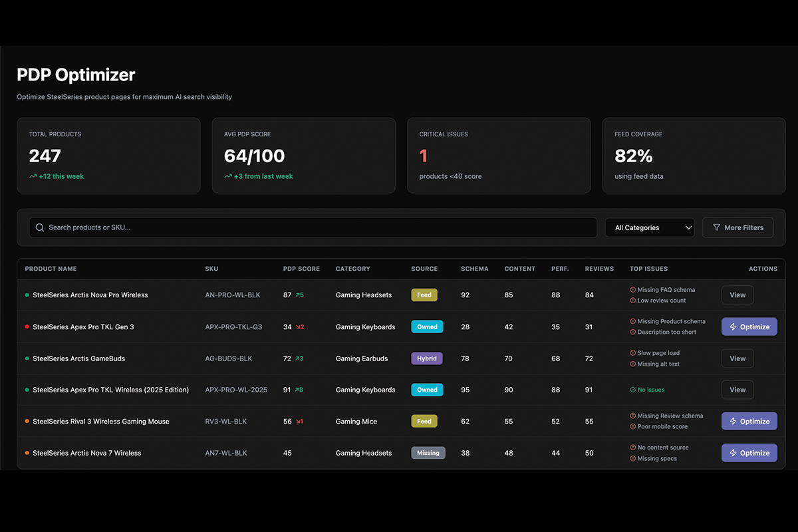The image size is (798, 532).
Task: Click the Missing source badge
Action: tap(428, 453)
